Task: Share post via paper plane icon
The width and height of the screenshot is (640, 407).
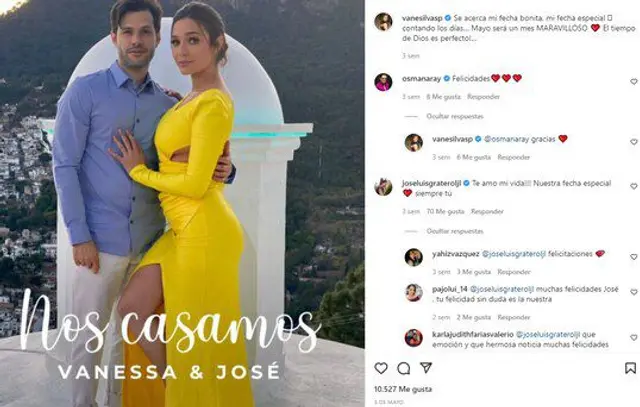Action: (x=426, y=368)
